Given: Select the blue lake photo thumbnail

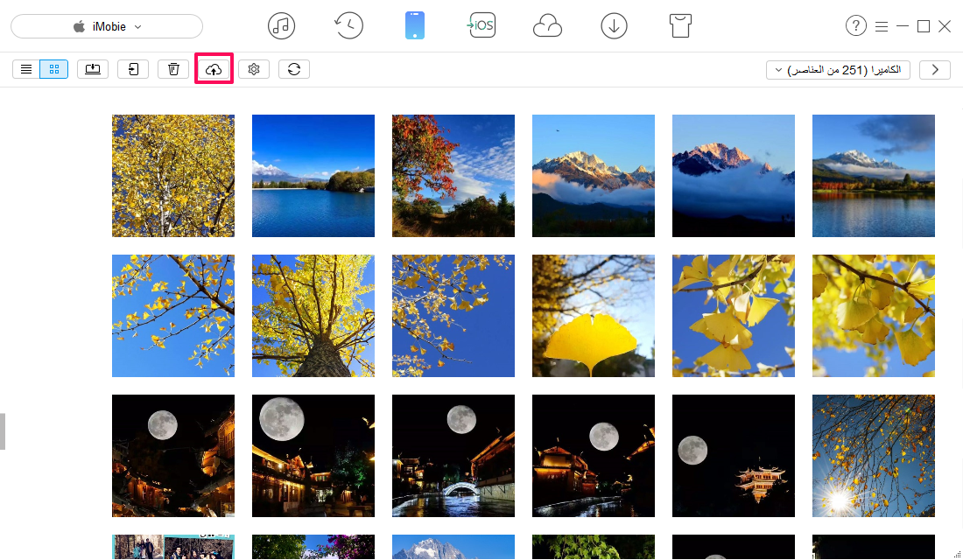Looking at the screenshot, I should click(x=313, y=176).
